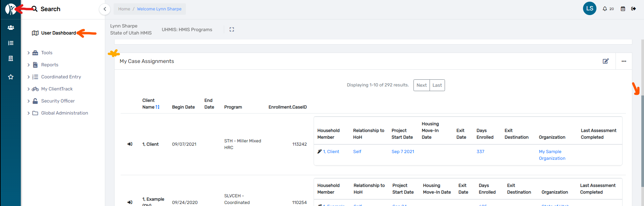
Task: Click the Begin Date column header
Action: coord(183,107)
